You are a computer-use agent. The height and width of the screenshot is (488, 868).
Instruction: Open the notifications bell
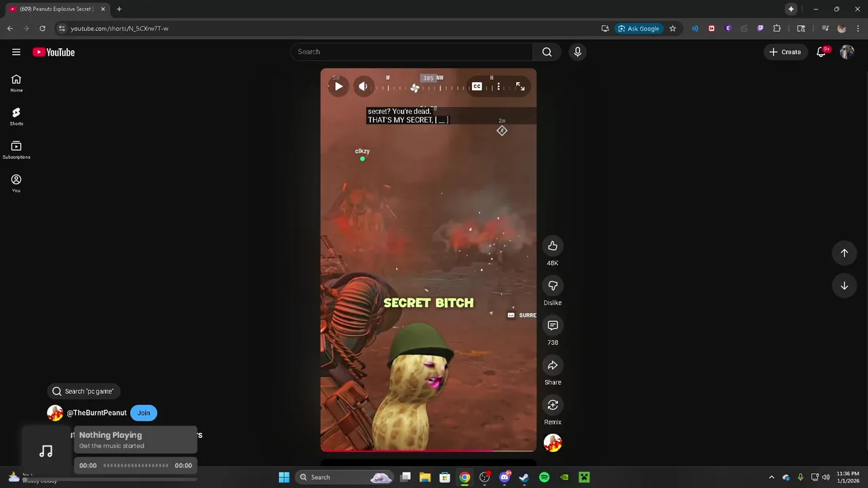[x=821, y=52]
